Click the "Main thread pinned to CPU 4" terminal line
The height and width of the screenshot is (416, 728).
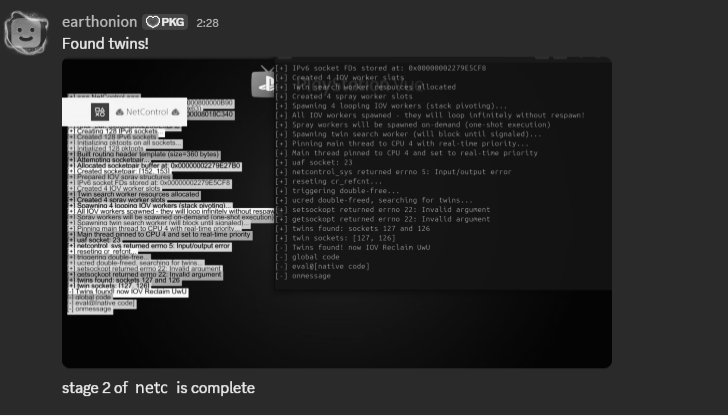coord(406,153)
